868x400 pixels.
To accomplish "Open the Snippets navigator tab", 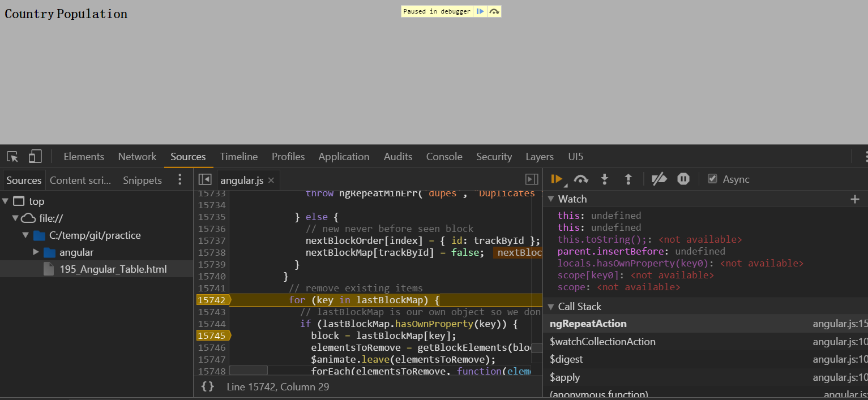I will click(x=142, y=180).
